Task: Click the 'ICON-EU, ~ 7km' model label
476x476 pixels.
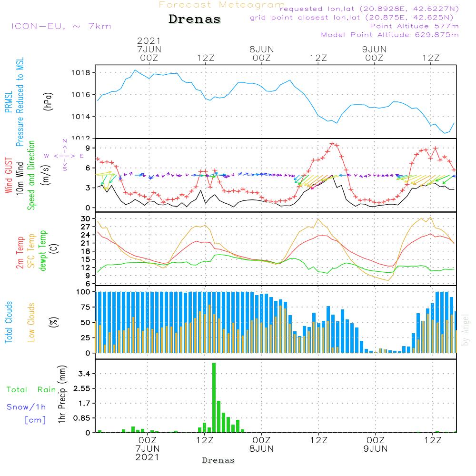Action: click(x=61, y=26)
